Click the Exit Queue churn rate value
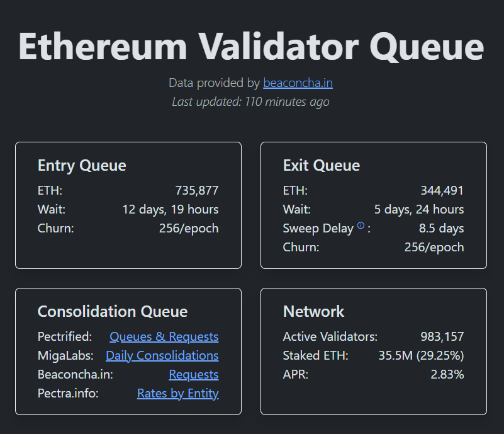504x434 pixels. [x=435, y=247]
